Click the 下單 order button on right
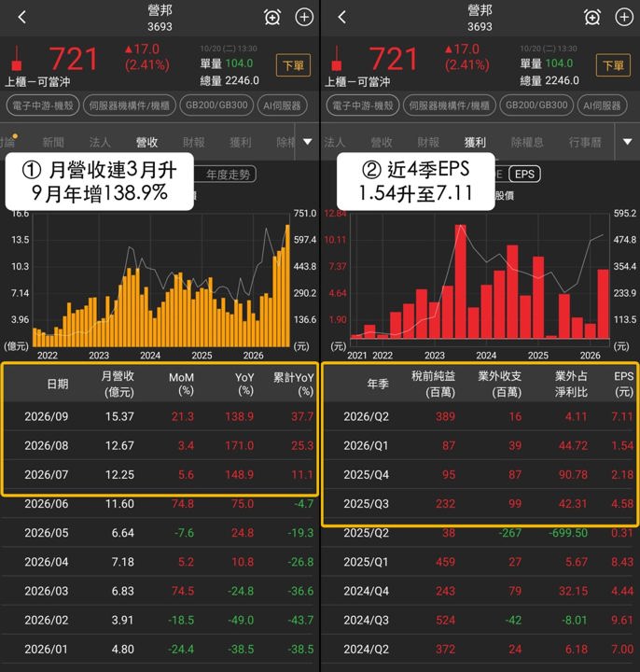Screen dimensions: 640x672 click(x=614, y=65)
